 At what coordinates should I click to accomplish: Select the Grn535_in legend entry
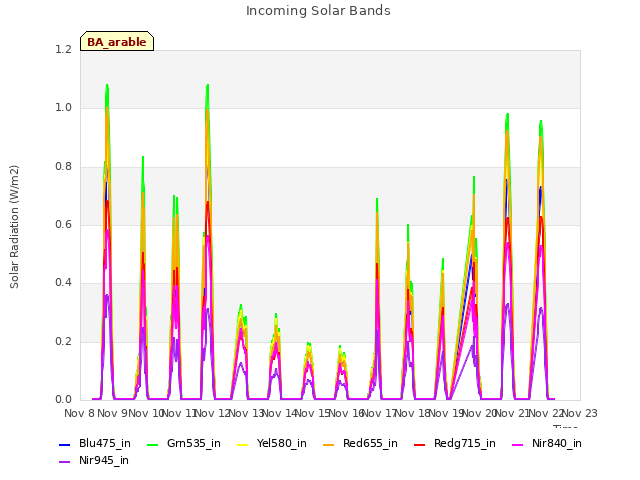coord(183,443)
